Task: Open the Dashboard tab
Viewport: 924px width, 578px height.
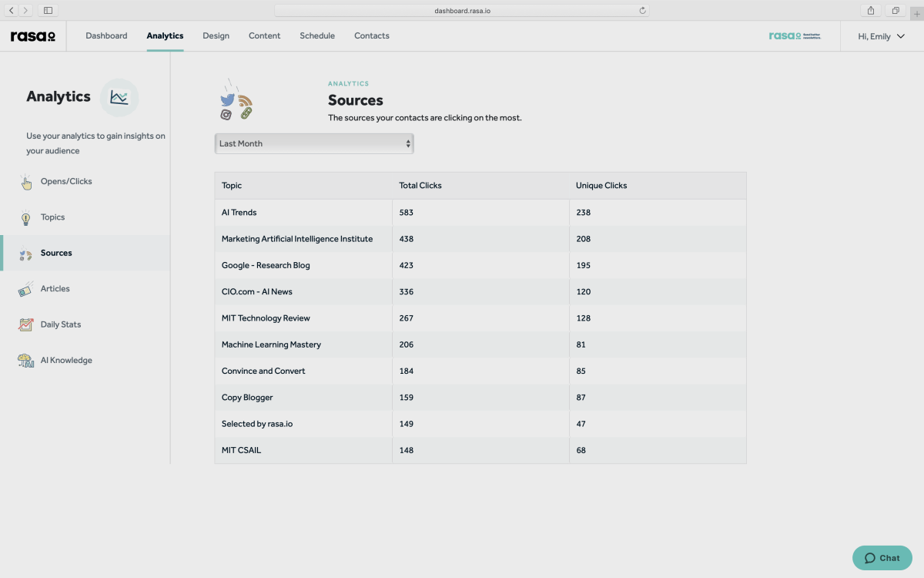Action: [x=106, y=35]
